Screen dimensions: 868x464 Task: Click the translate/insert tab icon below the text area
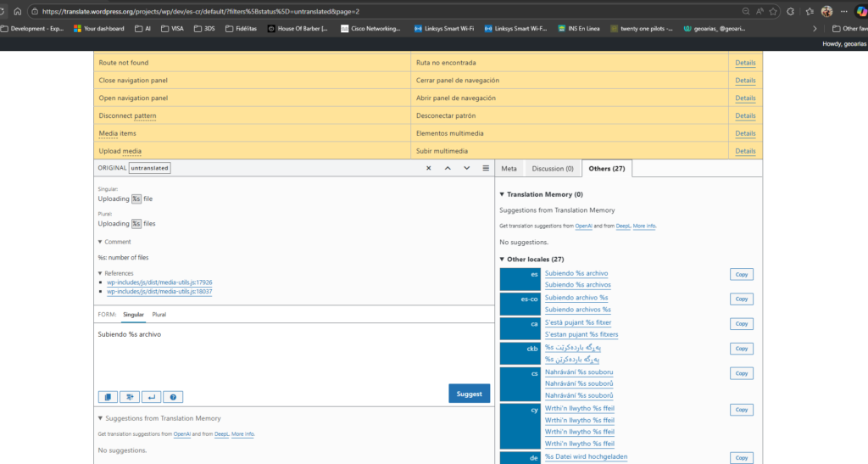coord(130,396)
